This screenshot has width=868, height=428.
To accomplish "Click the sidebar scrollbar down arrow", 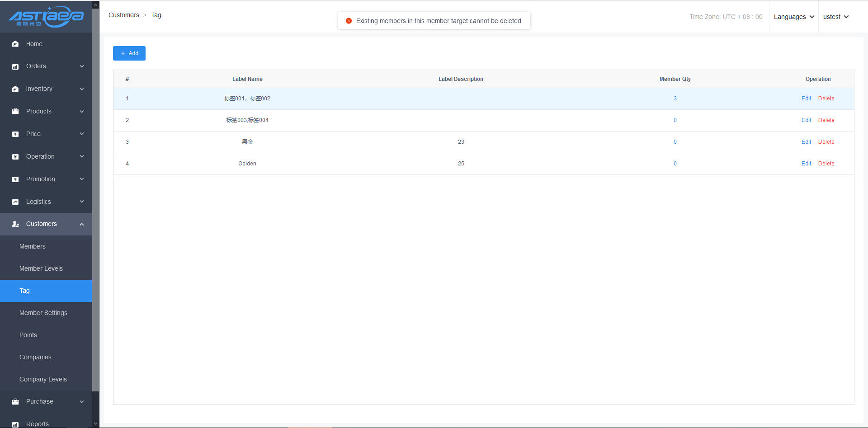I will click(95, 423).
